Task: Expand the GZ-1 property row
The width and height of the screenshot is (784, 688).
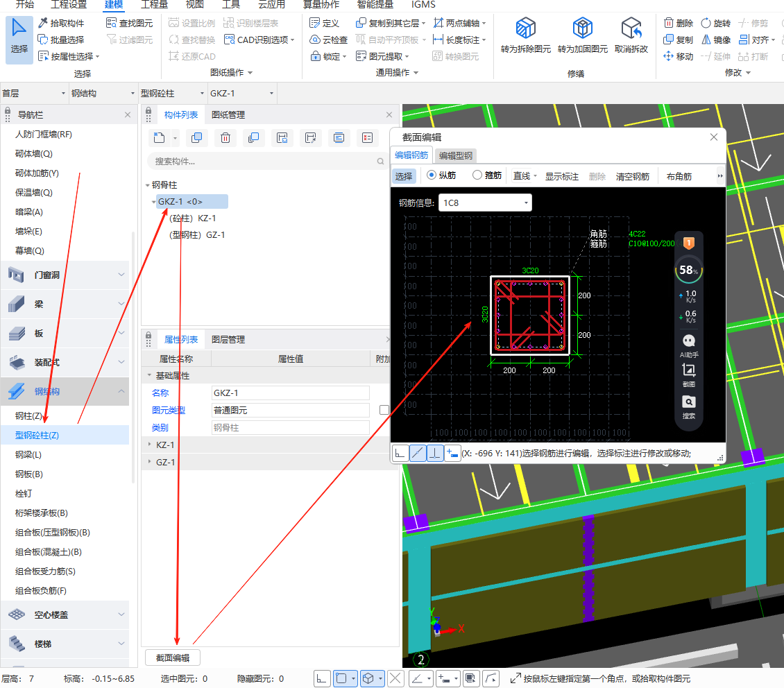Action: (149, 462)
